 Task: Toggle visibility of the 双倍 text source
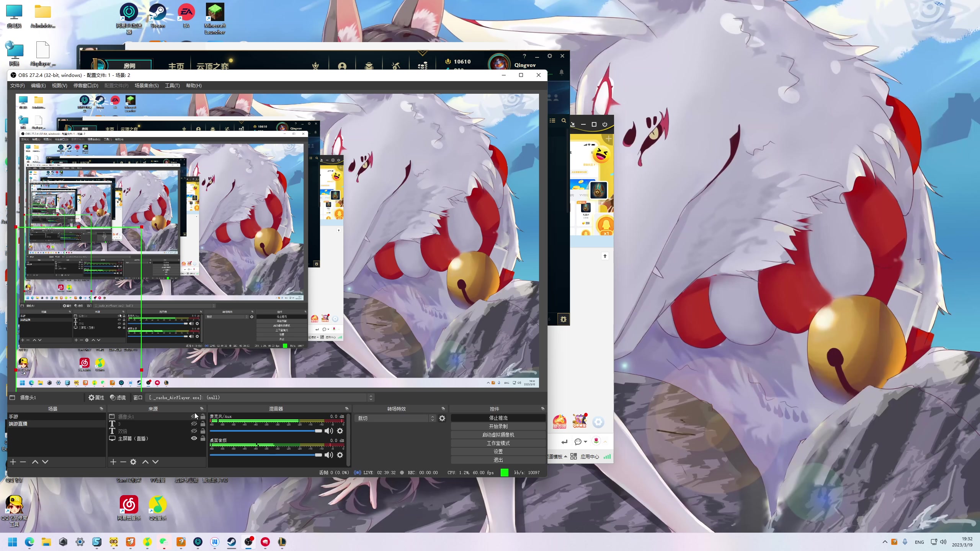click(194, 431)
